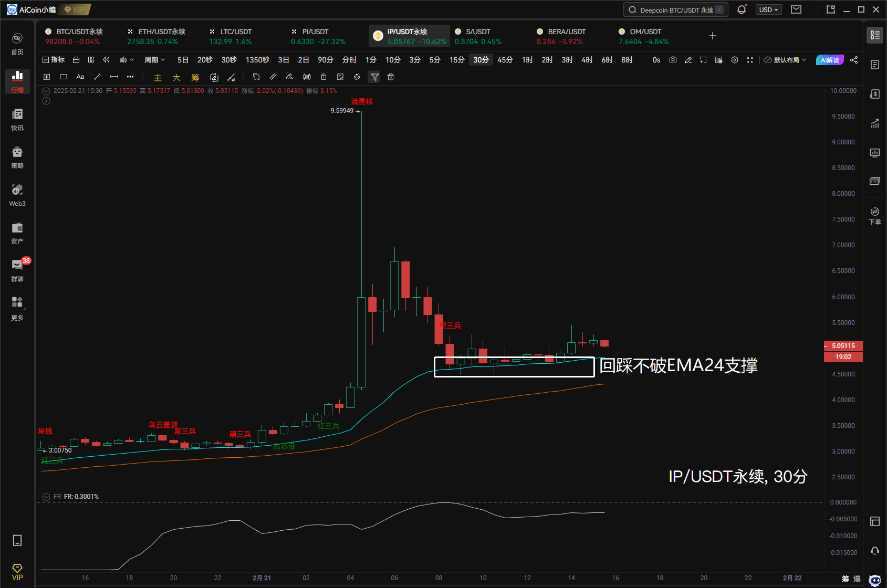
Task: Open the 群聊 group chat icon
Action: [17, 270]
